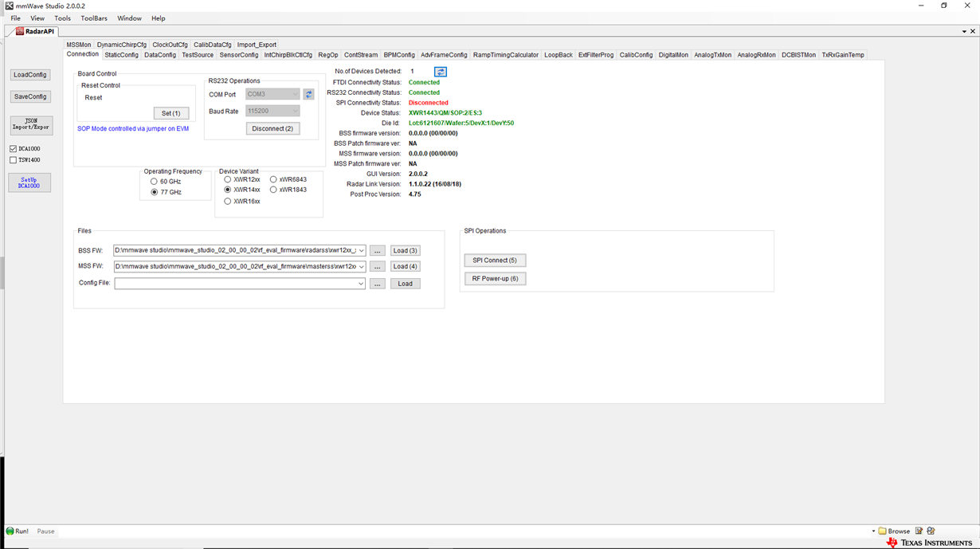Open the Import_Export tab
This screenshot has width=980, height=549.
click(257, 45)
